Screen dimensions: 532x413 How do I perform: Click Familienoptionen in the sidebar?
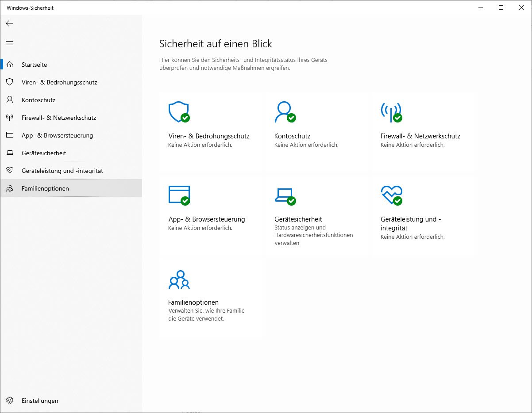click(x=45, y=188)
